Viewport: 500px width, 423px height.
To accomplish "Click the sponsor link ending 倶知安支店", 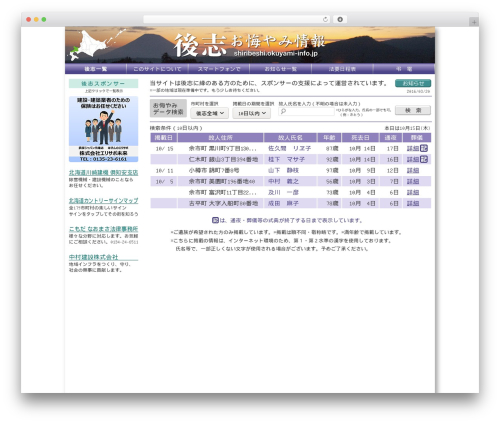I will (x=103, y=173).
